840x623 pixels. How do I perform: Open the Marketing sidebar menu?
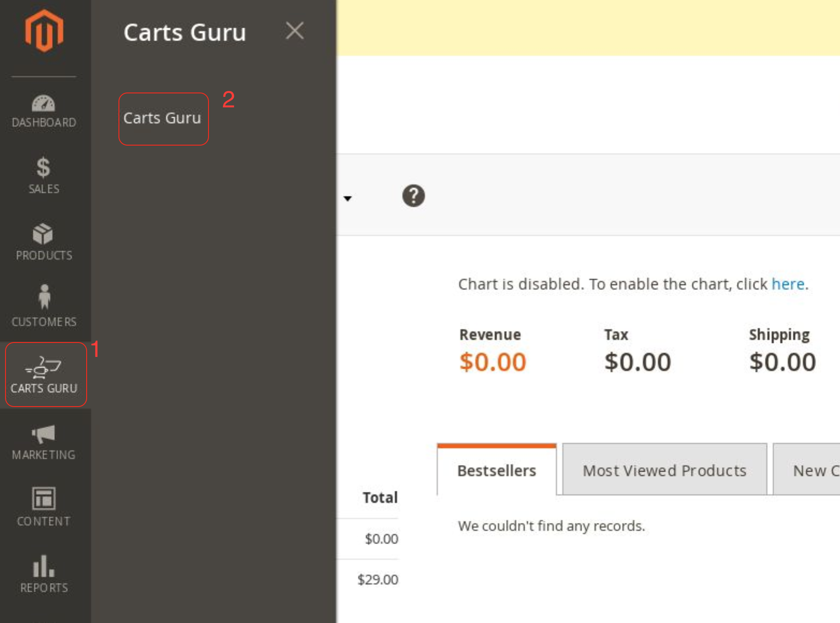click(x=44, y=442)
